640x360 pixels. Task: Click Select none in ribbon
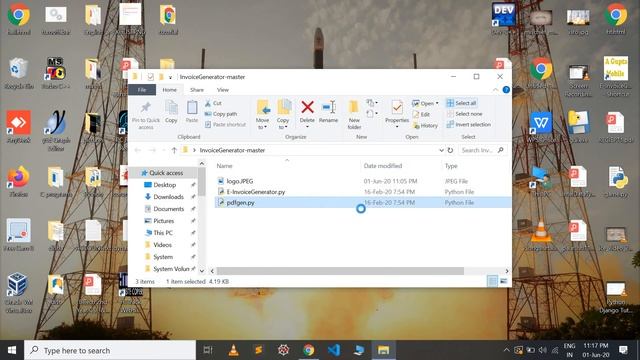point(464,114)
